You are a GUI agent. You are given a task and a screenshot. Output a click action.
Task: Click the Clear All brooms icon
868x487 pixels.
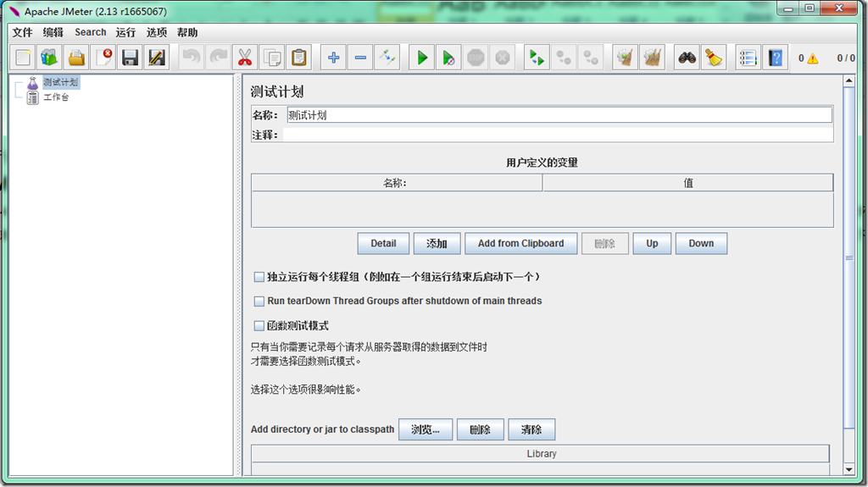652,58
